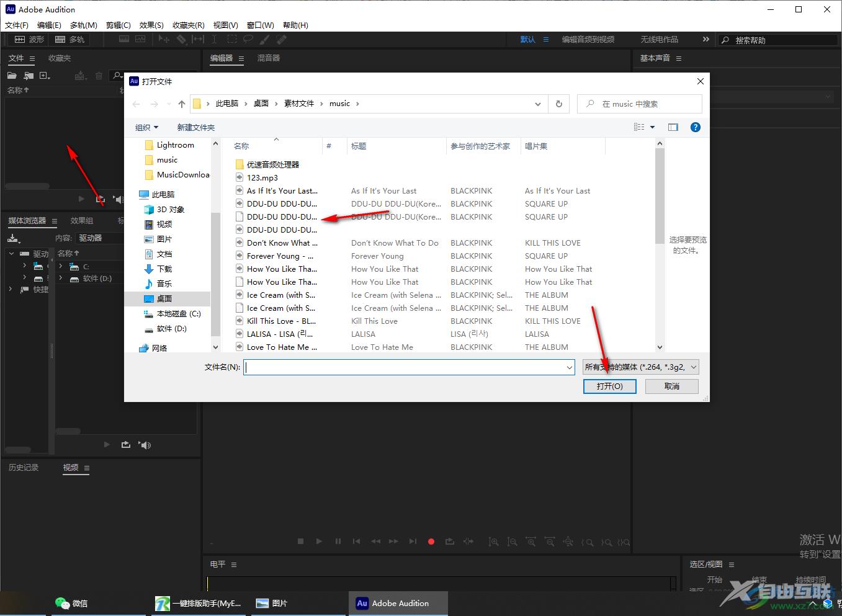Select the Razor tool in toolbar
The height and width of the screenshot is (616, 842).
[x=181, y=39]
